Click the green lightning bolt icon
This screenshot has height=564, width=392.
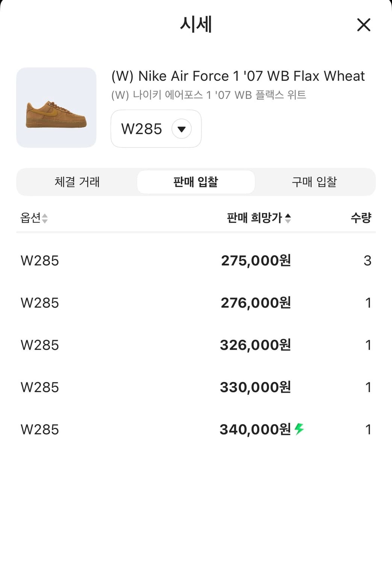click(x=299, y=429)
